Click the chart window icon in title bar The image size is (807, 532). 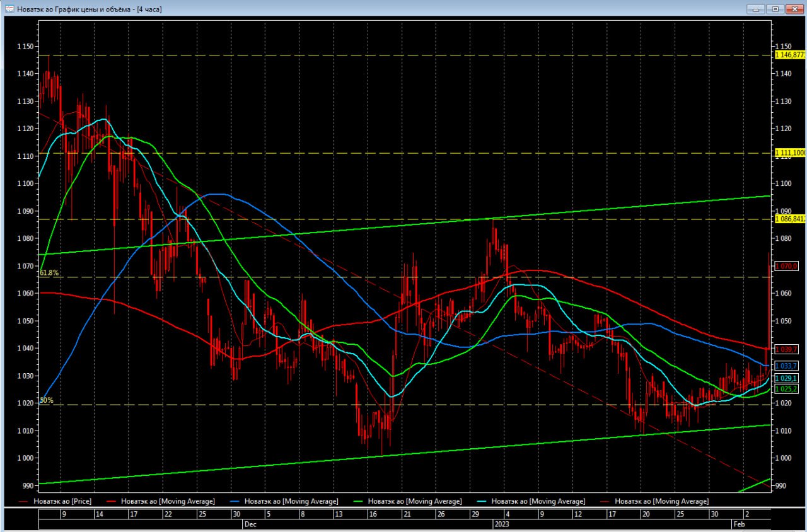pos(9,9)
